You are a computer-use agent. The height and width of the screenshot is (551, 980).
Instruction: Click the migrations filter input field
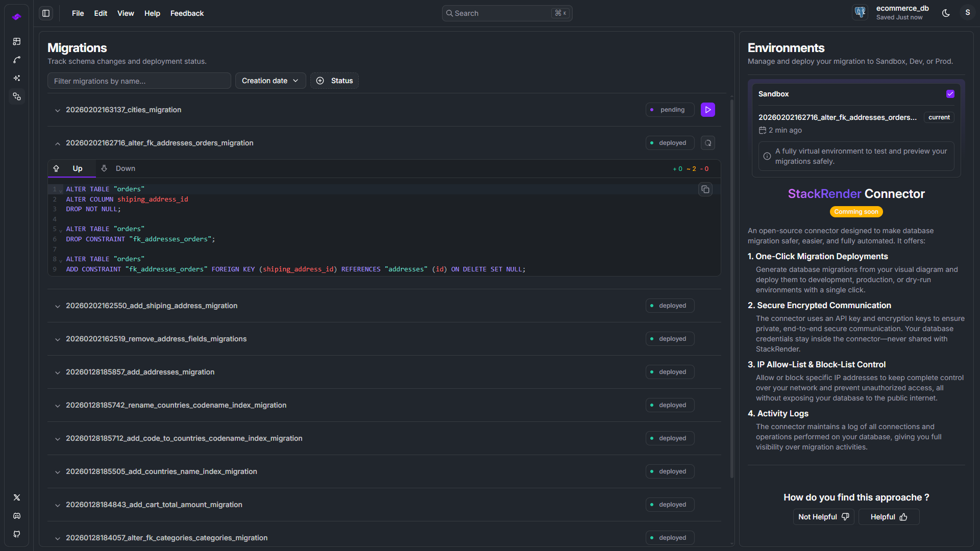click(x=139, y=81)
